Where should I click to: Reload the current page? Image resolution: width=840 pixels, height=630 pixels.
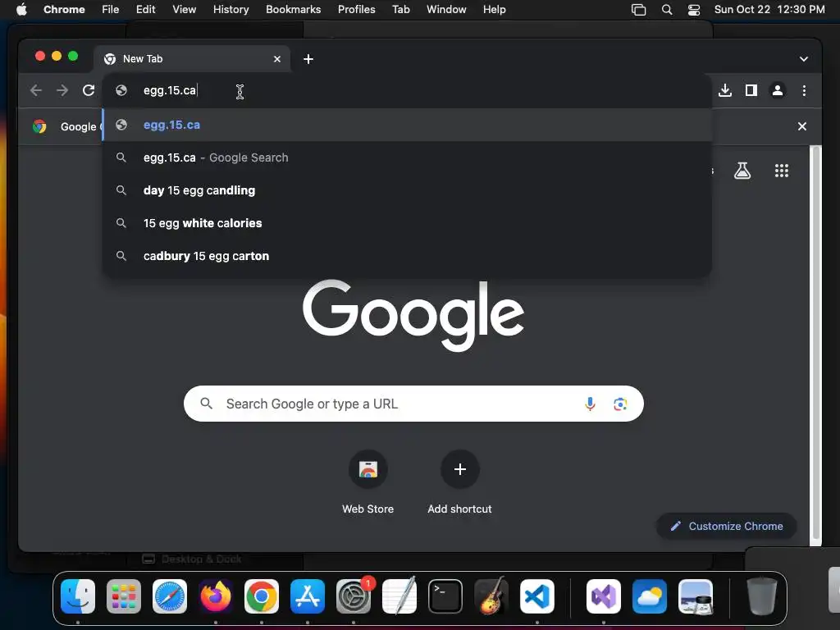[89, 90]
